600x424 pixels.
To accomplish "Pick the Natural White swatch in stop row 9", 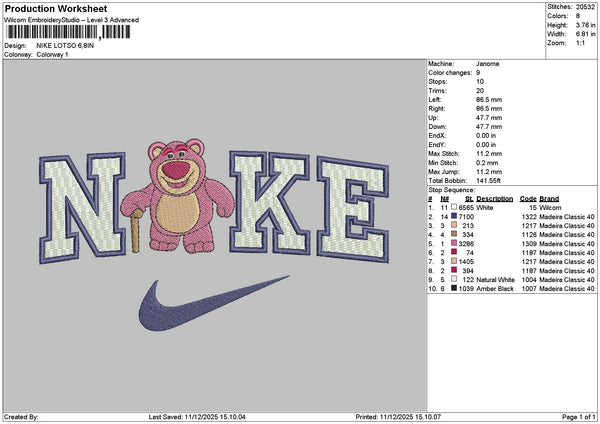I will click(454, 279).
